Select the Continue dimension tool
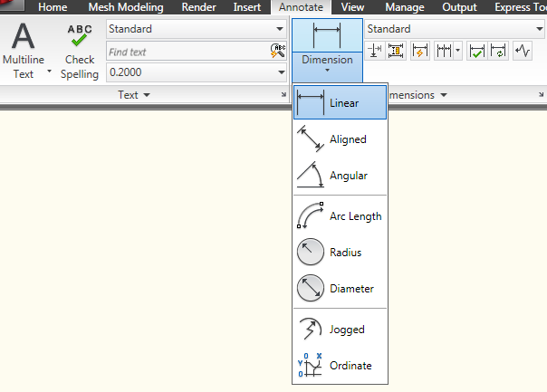Viewport: 547px width, 392px height. click(x=444, y=51)
